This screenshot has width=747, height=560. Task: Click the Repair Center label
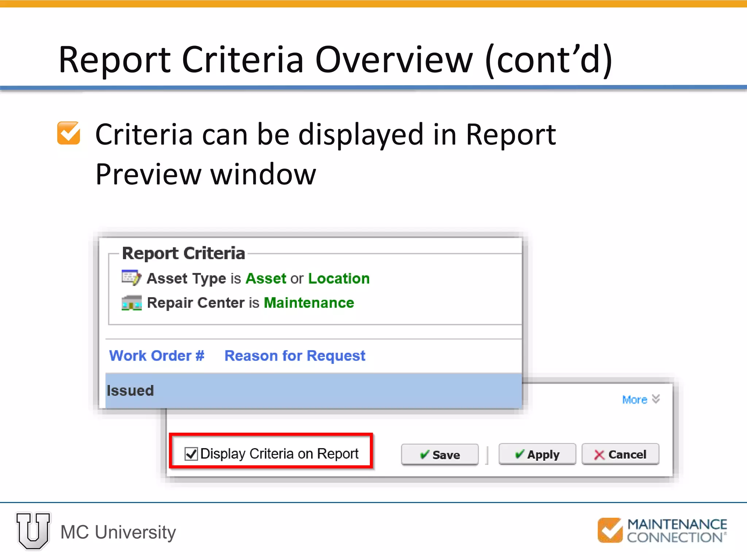196,303
